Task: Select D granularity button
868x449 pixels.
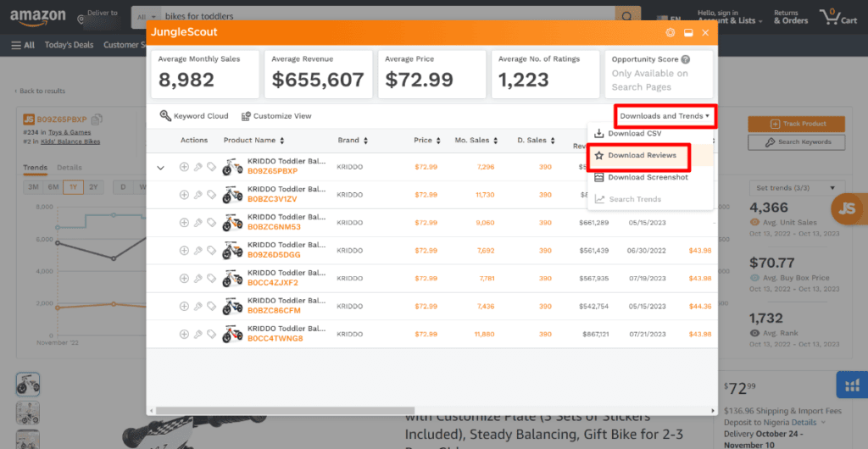Action: (x=123, y=187)
